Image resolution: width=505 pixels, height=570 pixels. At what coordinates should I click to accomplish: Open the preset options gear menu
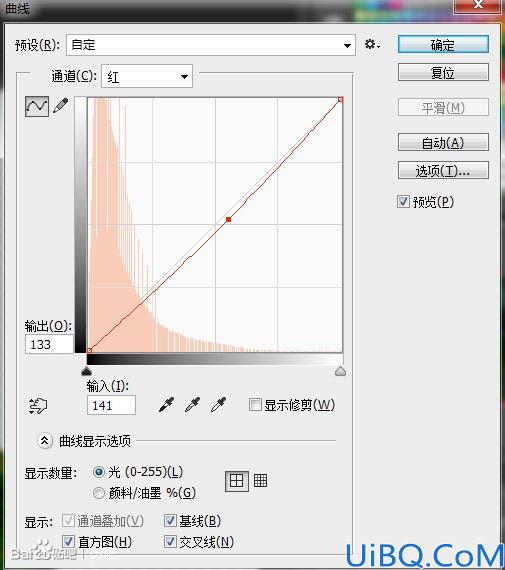click(x=372, y=45)
